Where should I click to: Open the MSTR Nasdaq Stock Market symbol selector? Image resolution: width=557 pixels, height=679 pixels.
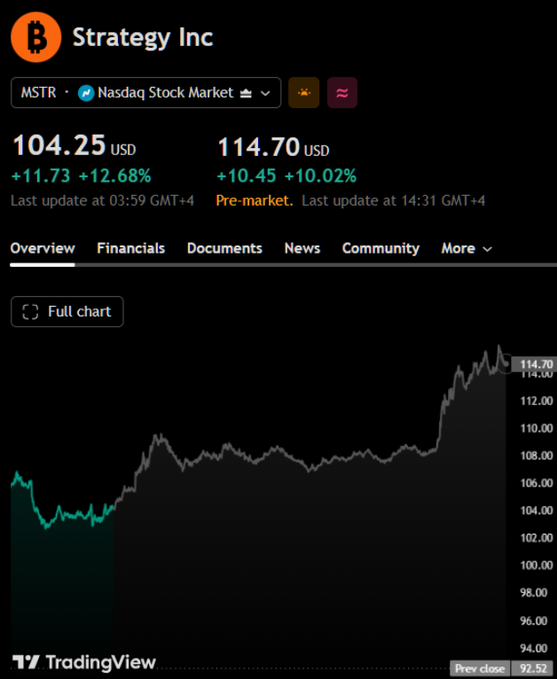point(146,93)
